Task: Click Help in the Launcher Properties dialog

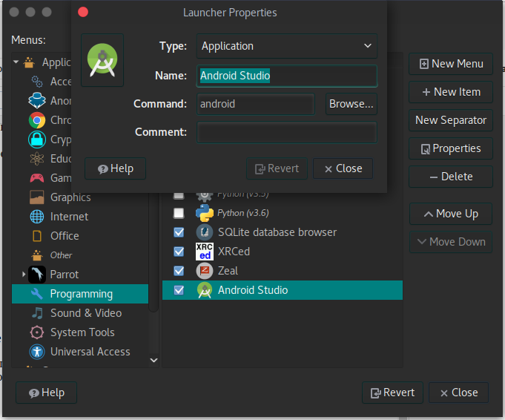Action: (x=115, y=168)
